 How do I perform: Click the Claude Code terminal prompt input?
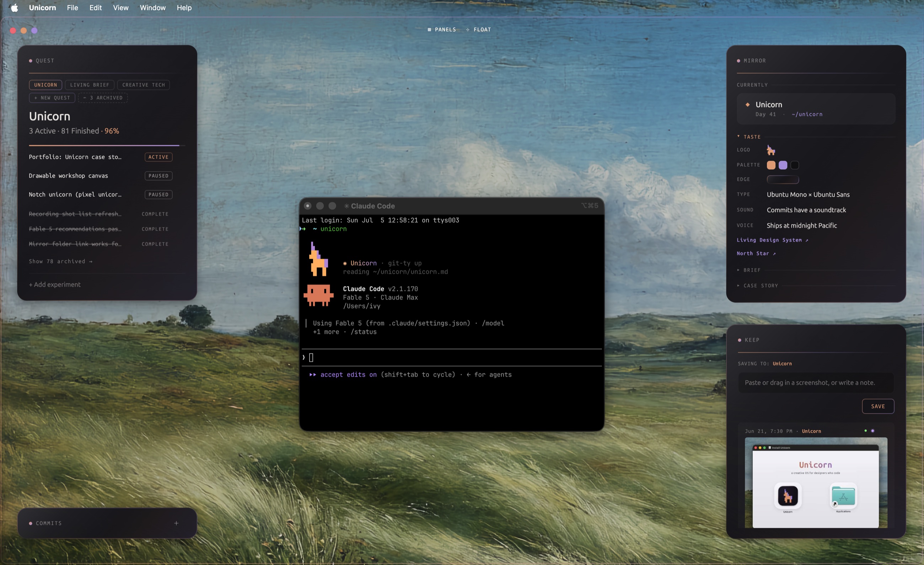point(451,358)
